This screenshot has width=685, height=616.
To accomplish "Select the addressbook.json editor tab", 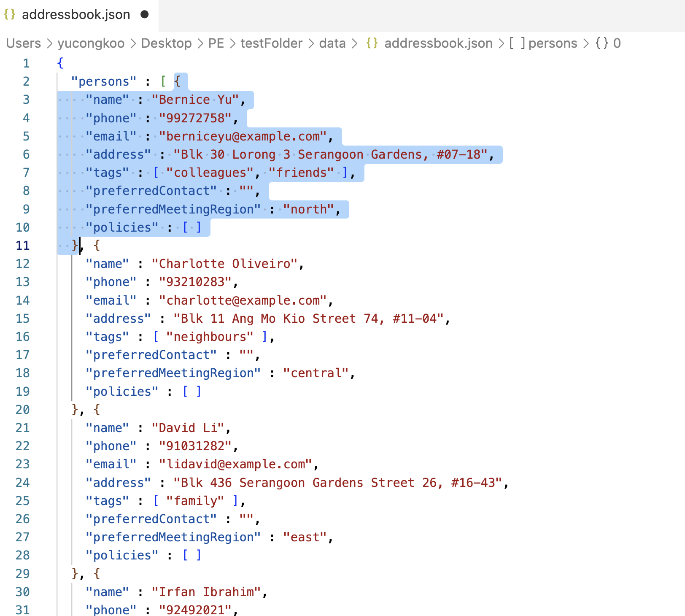I will [79, 15].
